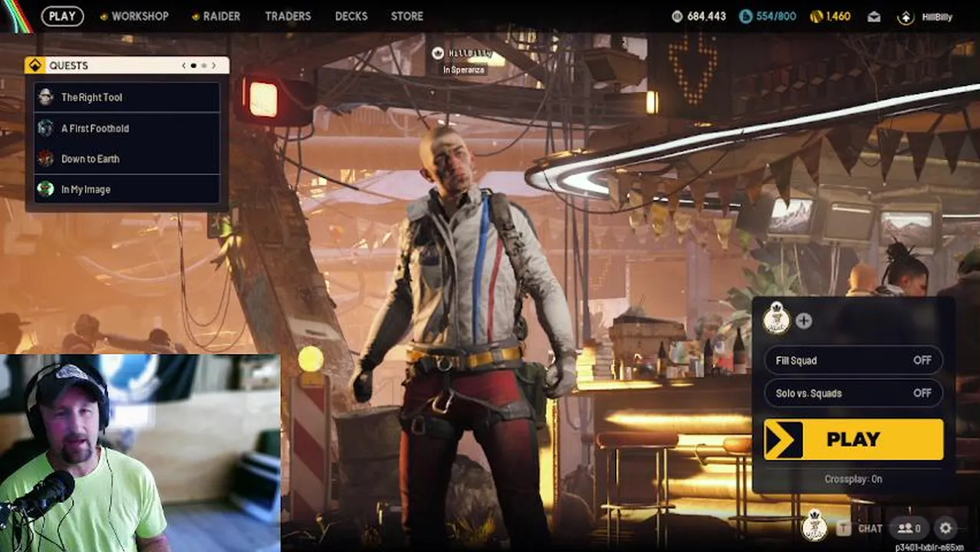This screenshot has height=552, width=980.
Task: Open the CHAT panel
Action: click(870, 528)
